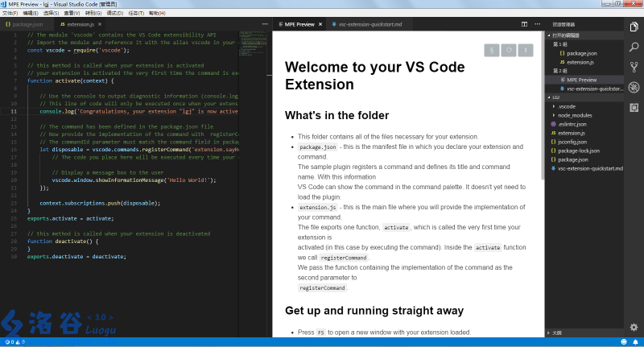This screenshot has height=347, width=644.
Task: Open package.json under 第 1 组
Action: point(584,53)
